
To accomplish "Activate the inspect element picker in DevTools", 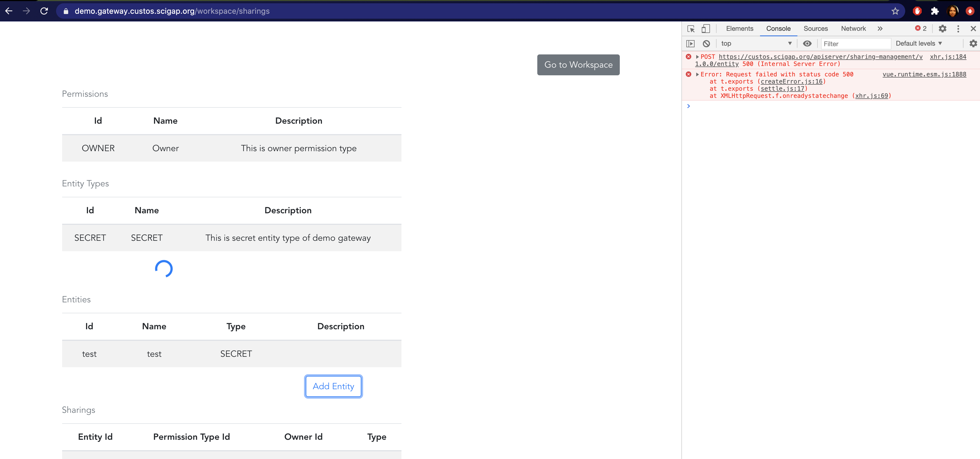I will [690, 29].
